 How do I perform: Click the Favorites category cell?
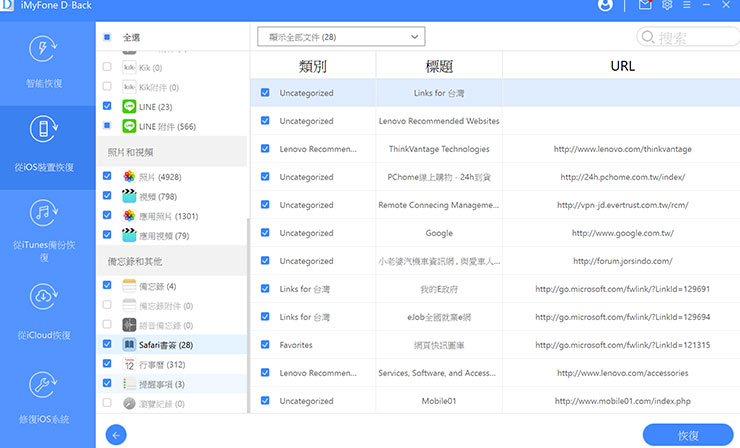296,345
